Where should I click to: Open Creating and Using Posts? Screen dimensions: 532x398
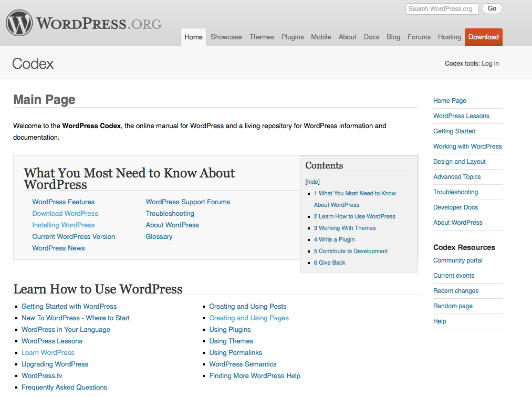coord(248,307)
